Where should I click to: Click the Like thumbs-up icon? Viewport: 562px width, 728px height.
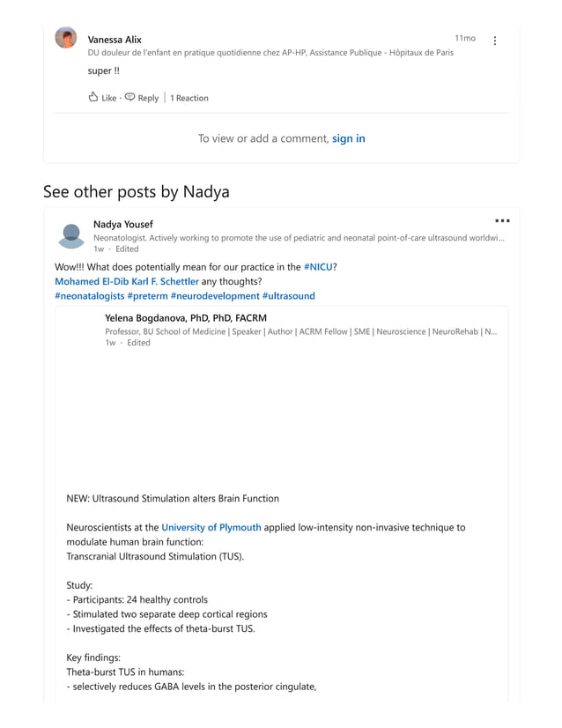93,97
